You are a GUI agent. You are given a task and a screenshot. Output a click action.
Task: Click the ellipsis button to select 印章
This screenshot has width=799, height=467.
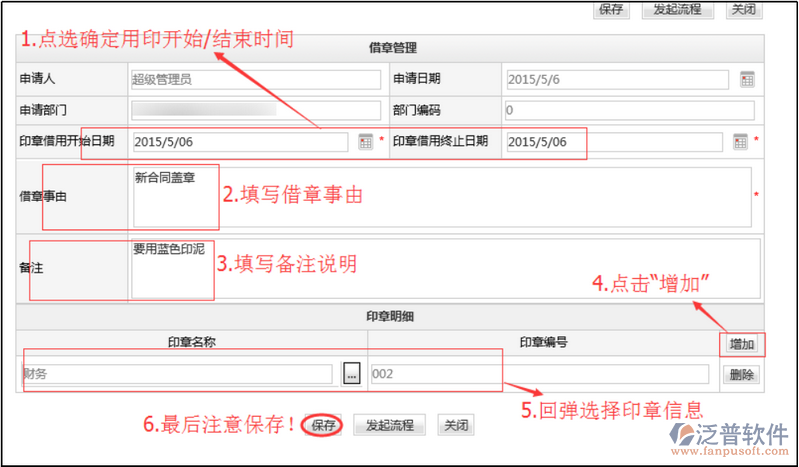pos(350,374)
